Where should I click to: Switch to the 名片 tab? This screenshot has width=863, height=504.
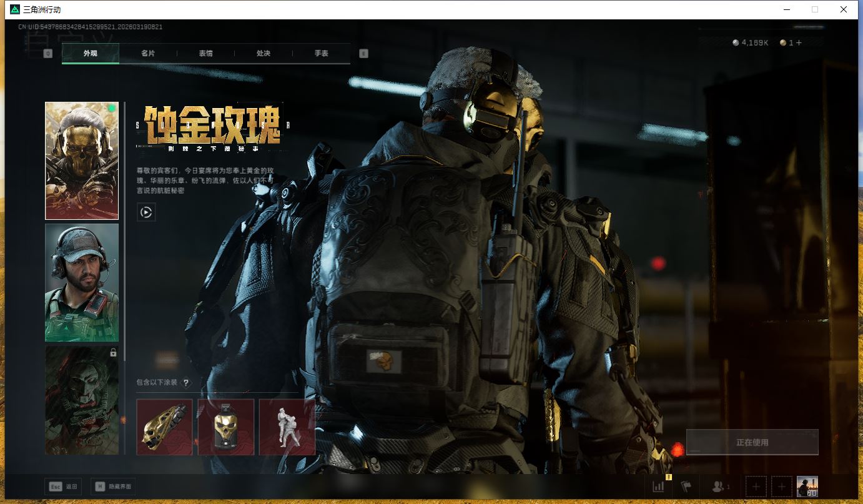(148, 54)
